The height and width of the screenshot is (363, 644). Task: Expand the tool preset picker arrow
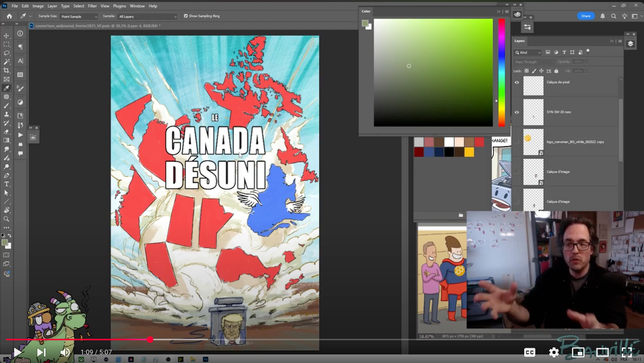30,16
